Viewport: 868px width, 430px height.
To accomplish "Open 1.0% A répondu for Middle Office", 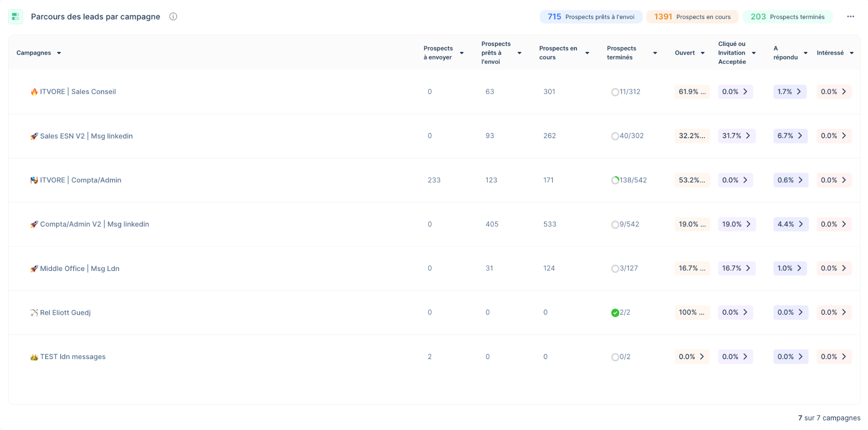I will click(x=790, y=268).
